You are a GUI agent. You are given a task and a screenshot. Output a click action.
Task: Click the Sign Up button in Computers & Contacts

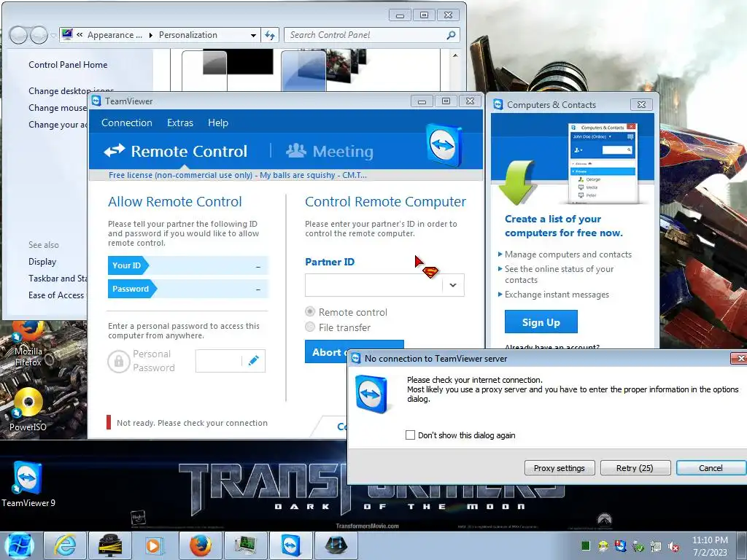tap(541, 322)
